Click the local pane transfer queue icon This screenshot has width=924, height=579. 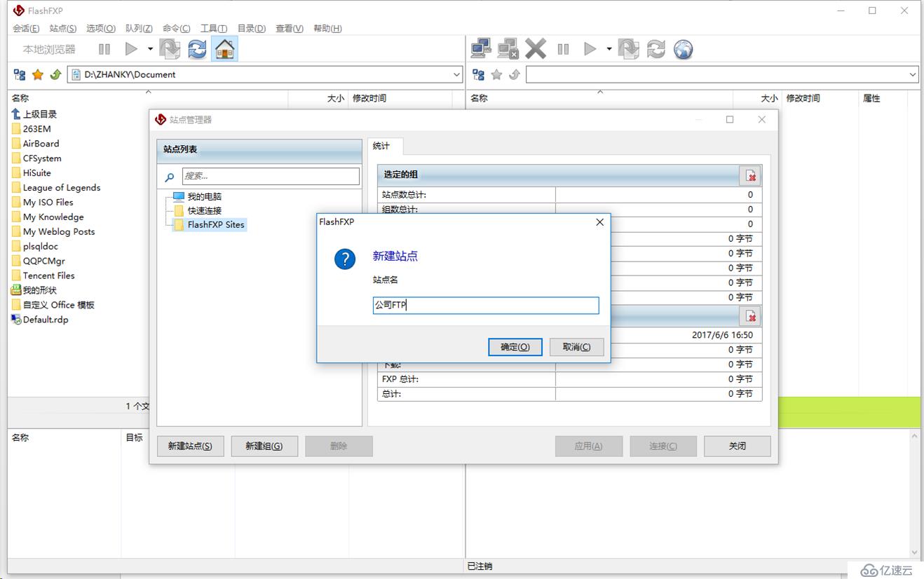(170, 49)
